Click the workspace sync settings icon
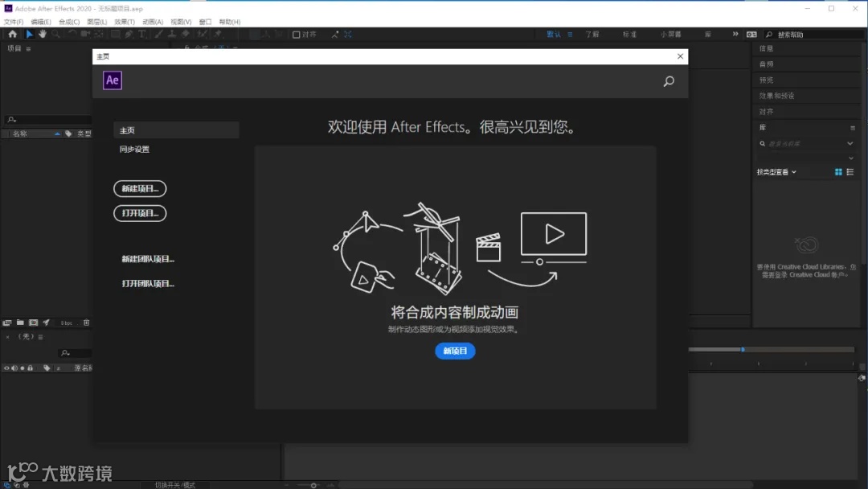The height and width of the screenshot is (489, 868). tap(751, 35)
